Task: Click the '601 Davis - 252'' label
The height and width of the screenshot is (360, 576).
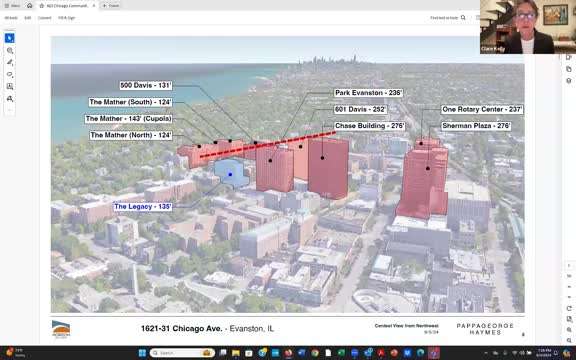Action: pos(360,109)
